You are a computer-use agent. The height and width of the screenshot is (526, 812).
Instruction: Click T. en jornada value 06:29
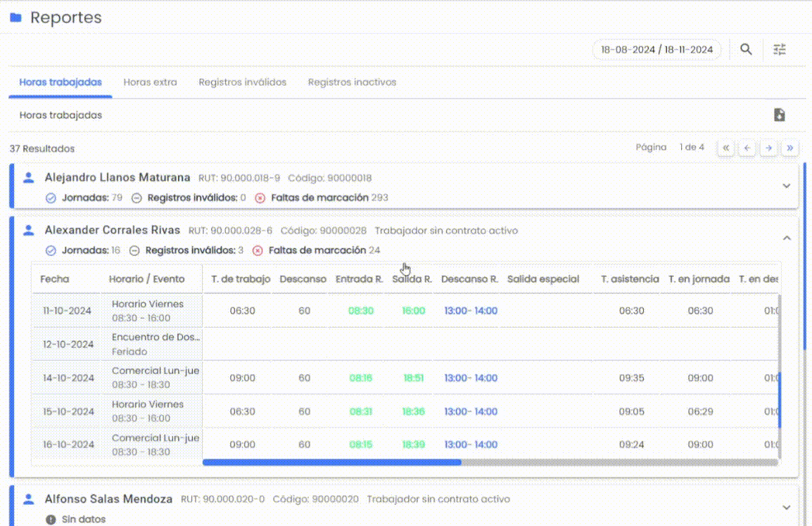coord(700,411)
